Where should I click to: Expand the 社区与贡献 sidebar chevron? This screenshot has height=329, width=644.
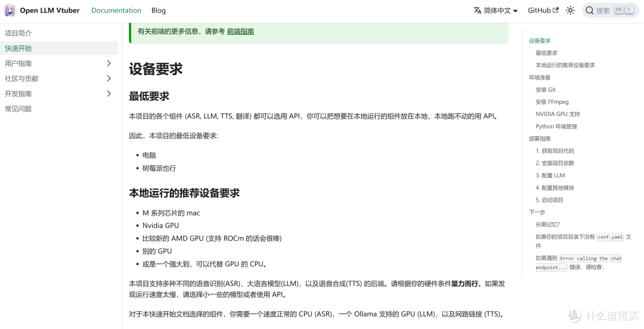[x=109, y=79]
